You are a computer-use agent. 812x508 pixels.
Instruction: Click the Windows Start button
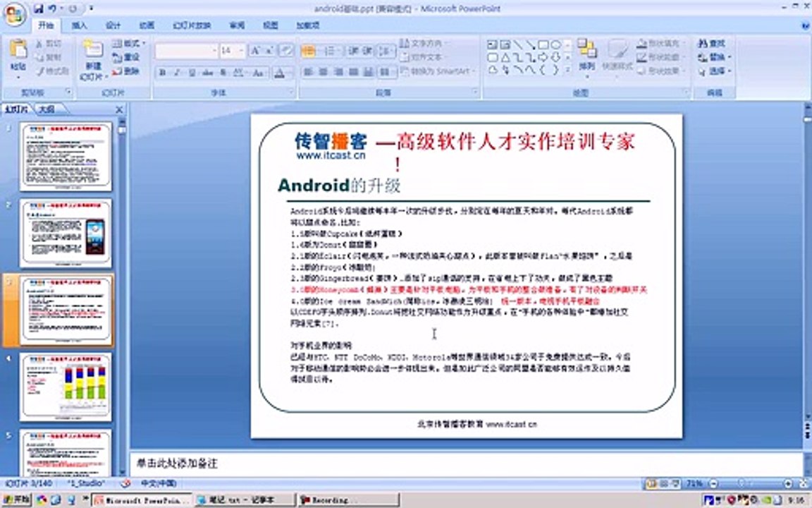16,500
